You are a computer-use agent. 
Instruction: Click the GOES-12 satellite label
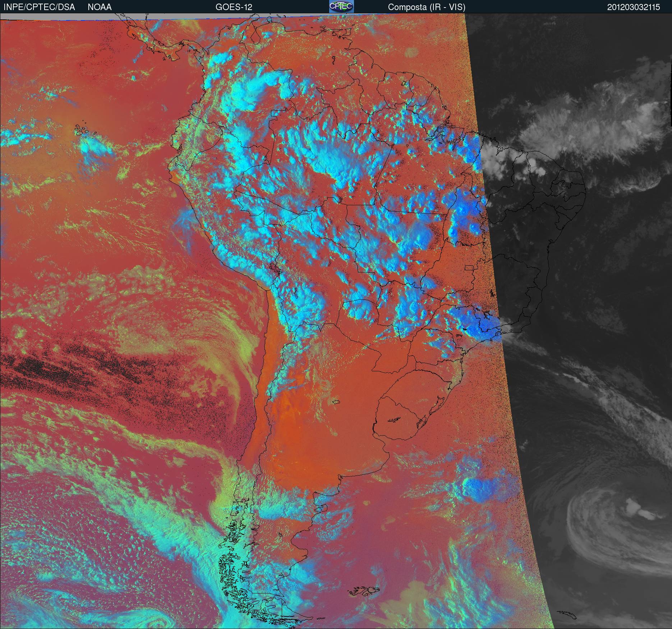(234, 7)
